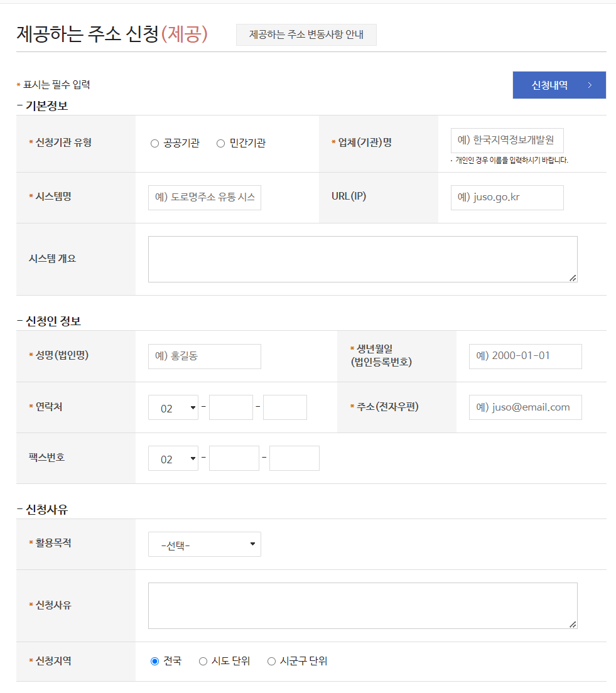
Task: Select the 전국 region radio button
Action: coord(154,661)
